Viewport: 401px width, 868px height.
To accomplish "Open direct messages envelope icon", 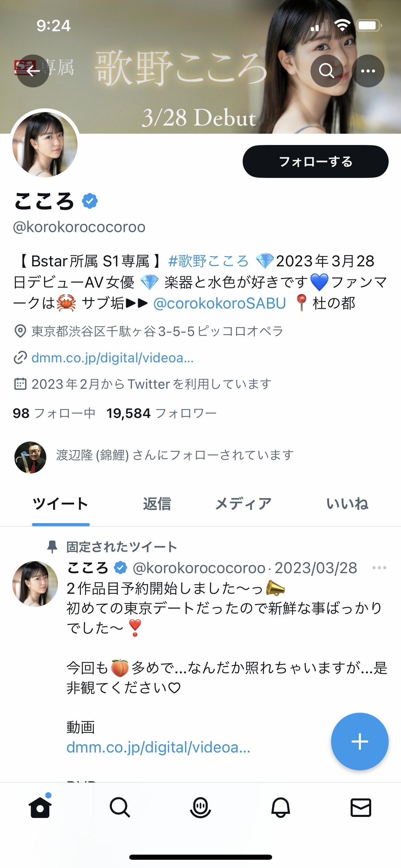I will pos(361,808).
